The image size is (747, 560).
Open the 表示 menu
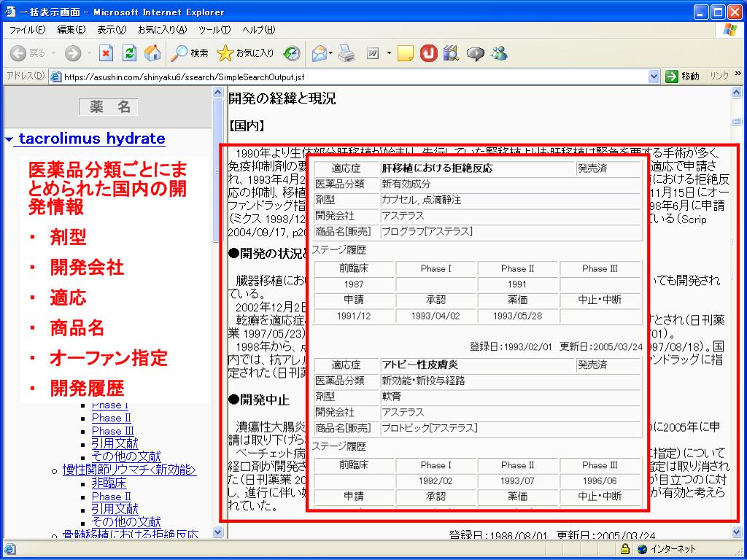coord(112,30)
